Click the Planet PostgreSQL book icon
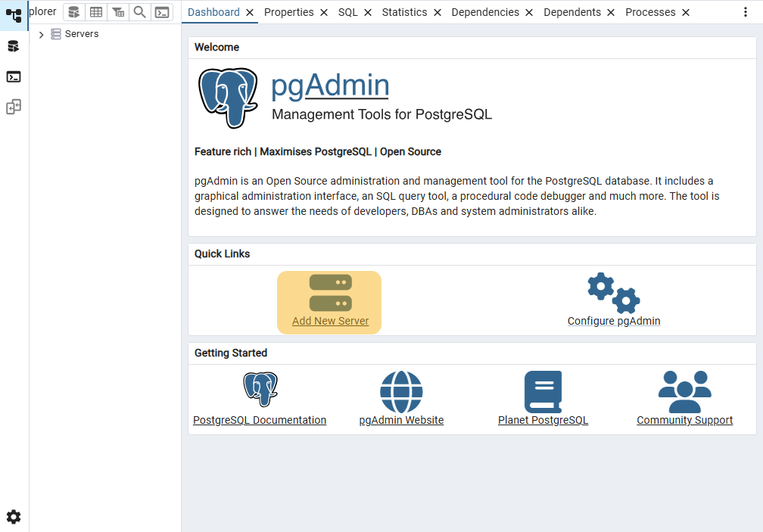The image size is (763, 532). point(543,392)
